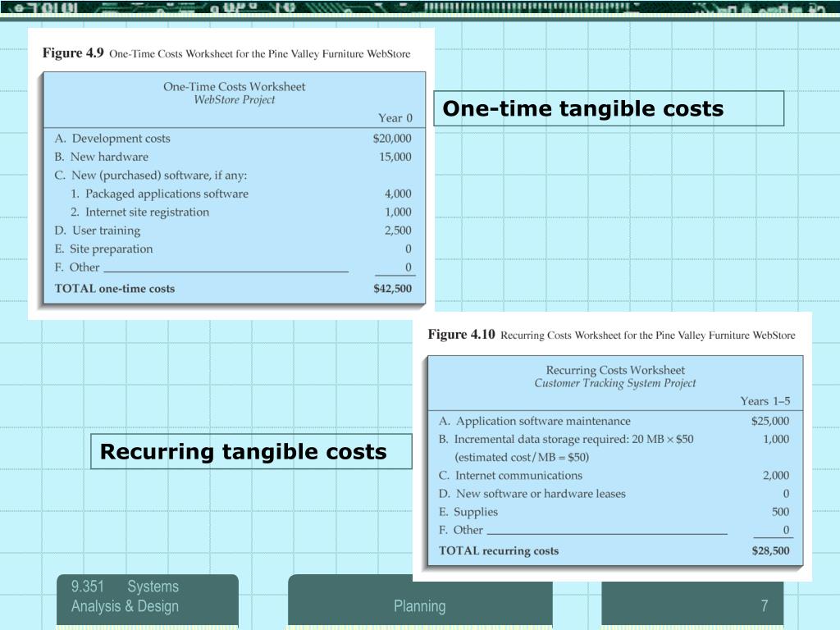Select the "$28,500" total recurring value
The height and width of the screenshot is (630, 840).
(770, 550)
